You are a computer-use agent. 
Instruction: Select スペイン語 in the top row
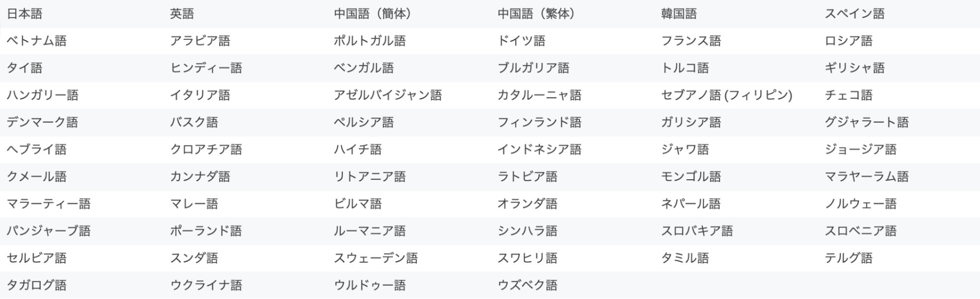pos(854,14)
